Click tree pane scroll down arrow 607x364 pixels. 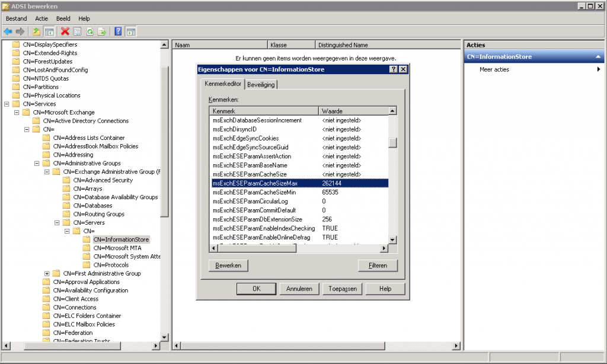[164, 337]
